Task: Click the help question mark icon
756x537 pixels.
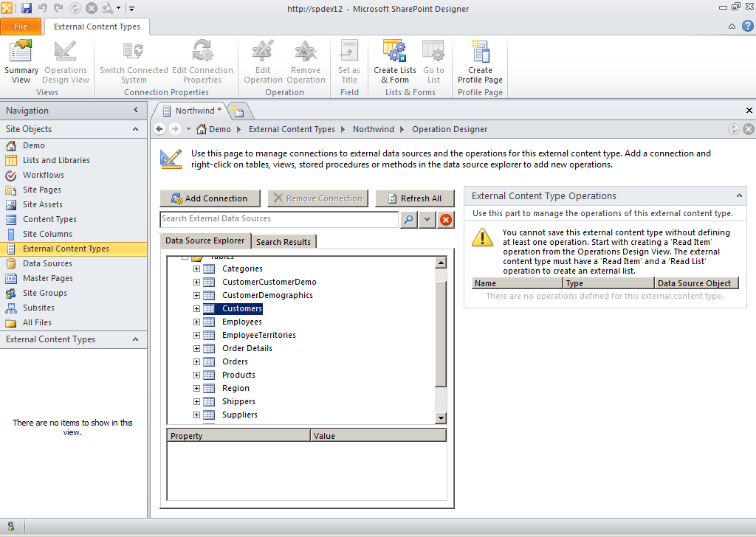Action: (x=747, y=26)
